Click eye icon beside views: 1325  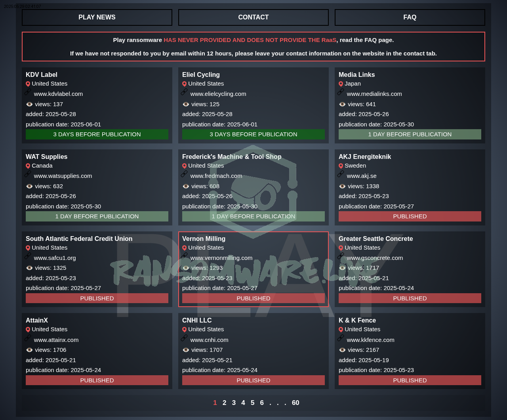(x=29, y=268)
